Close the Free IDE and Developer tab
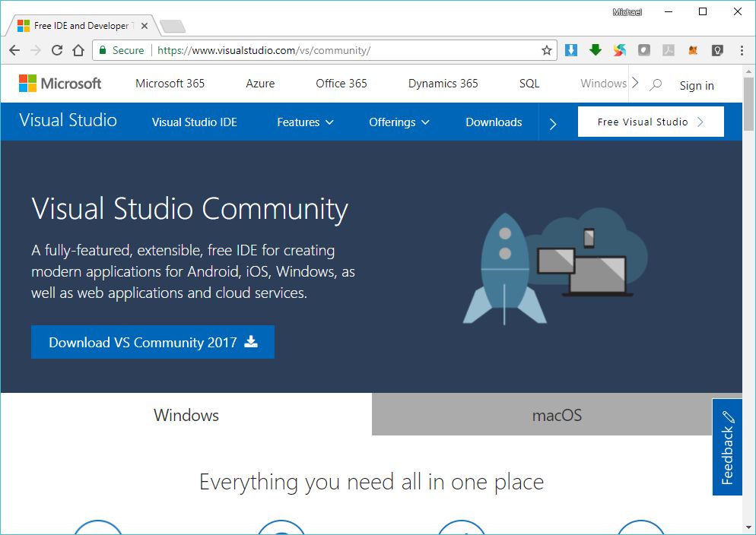This screenshot has width=756, height=535. (145, 26)
